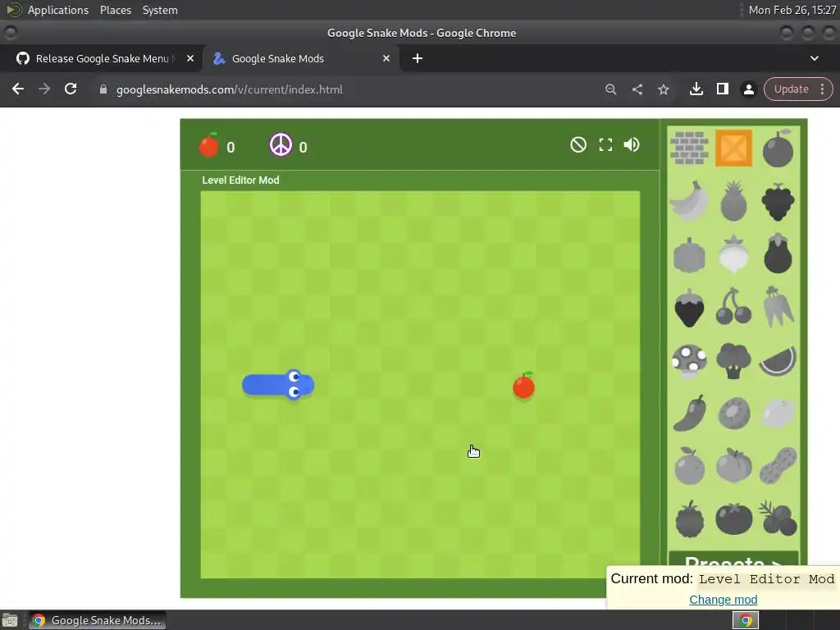Open the Applications menu
840x630 pixels.
tap(58, 10)
